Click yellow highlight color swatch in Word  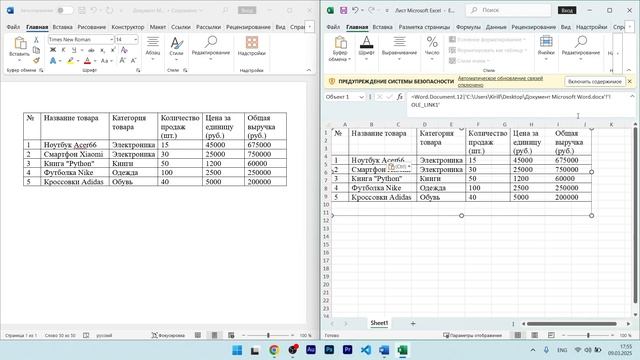pyautogui.click(x=71, y=60)
